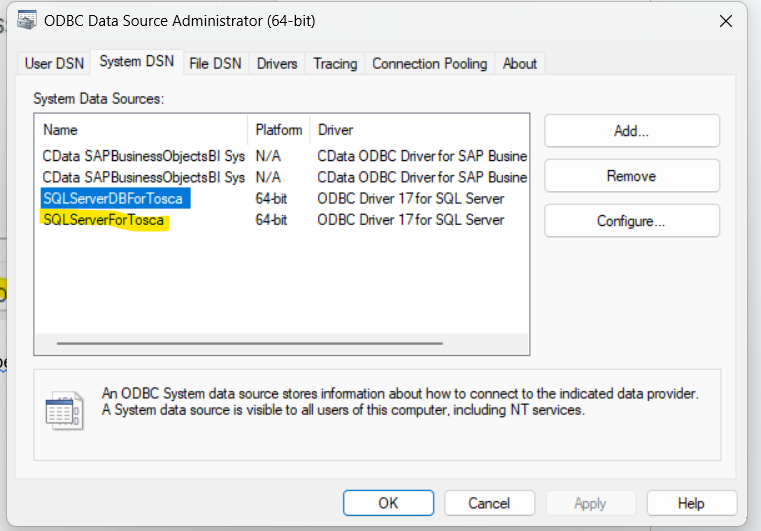Click the horizontal scrollbar in the list
Screen dimensions: 761x531
[250, 343]
